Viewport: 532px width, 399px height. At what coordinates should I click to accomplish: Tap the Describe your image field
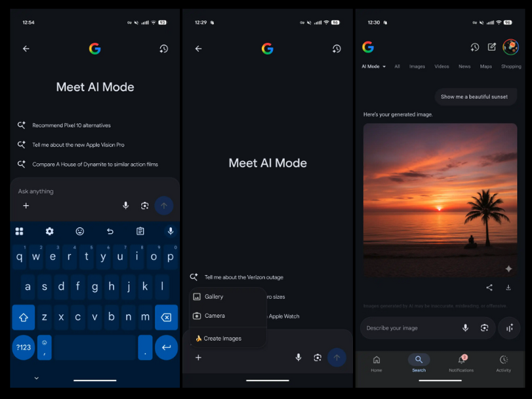(x=407, y=328)
